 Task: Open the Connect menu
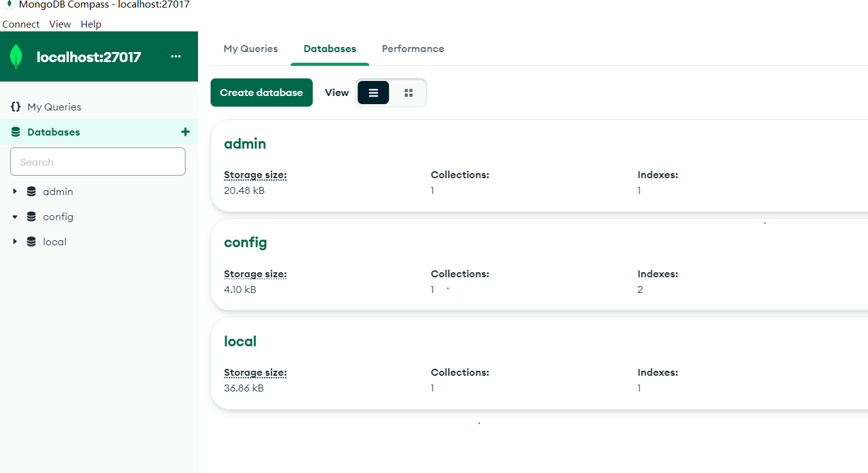coord(21,24)
